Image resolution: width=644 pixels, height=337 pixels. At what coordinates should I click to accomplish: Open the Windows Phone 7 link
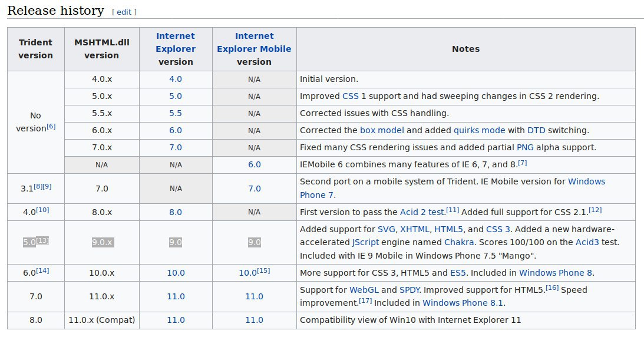[586, 181]
